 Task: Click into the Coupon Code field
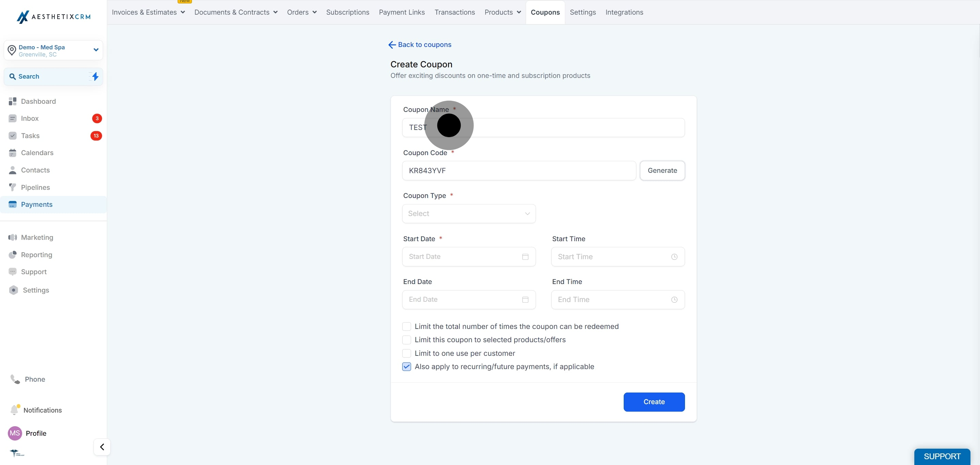point(519,171)
